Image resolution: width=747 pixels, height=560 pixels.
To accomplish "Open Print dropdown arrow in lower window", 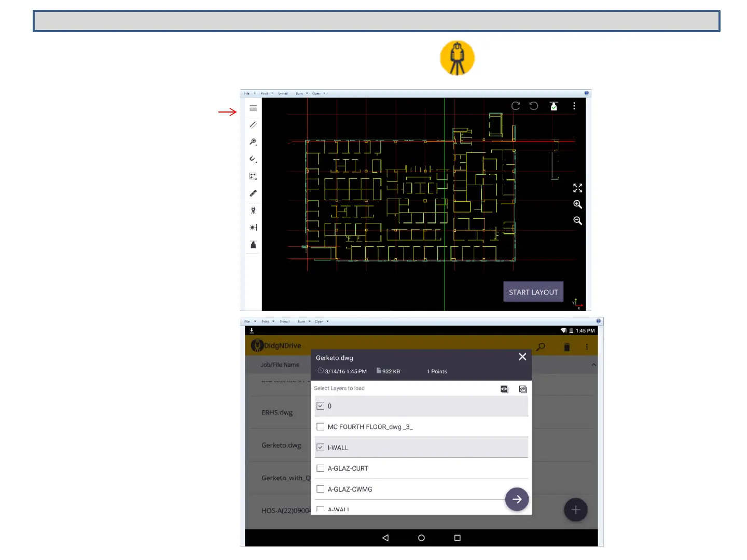I will 273,321.
